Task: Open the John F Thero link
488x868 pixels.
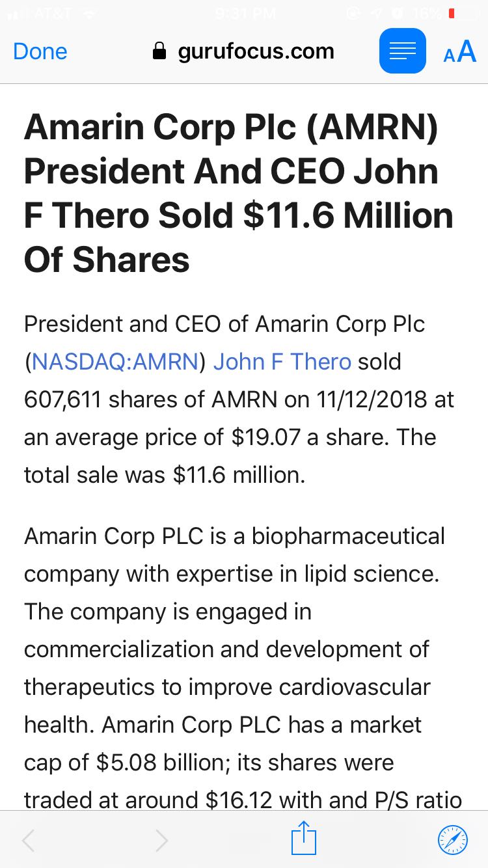Action: click(x=282, y=362)
